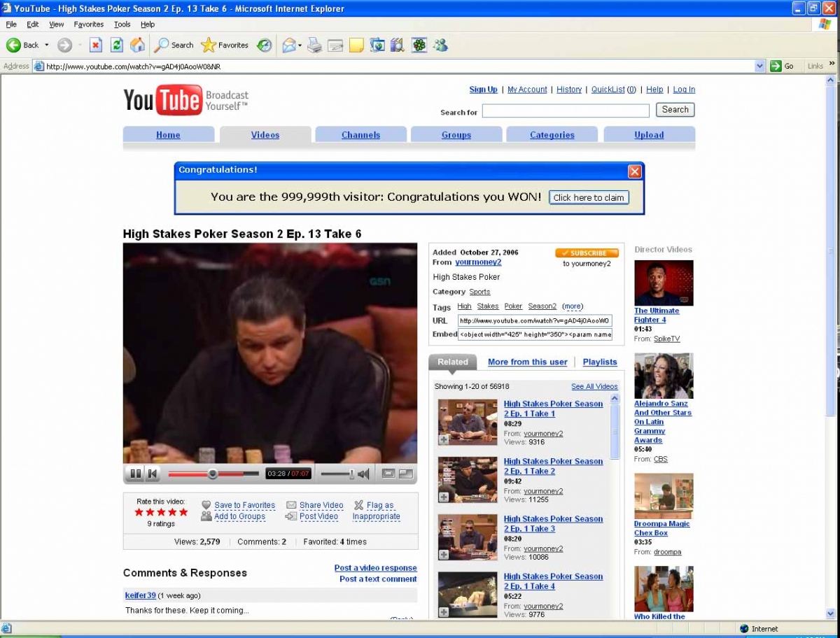
Task: Click the orange Subscribe button
Action: tap(587, 253)
